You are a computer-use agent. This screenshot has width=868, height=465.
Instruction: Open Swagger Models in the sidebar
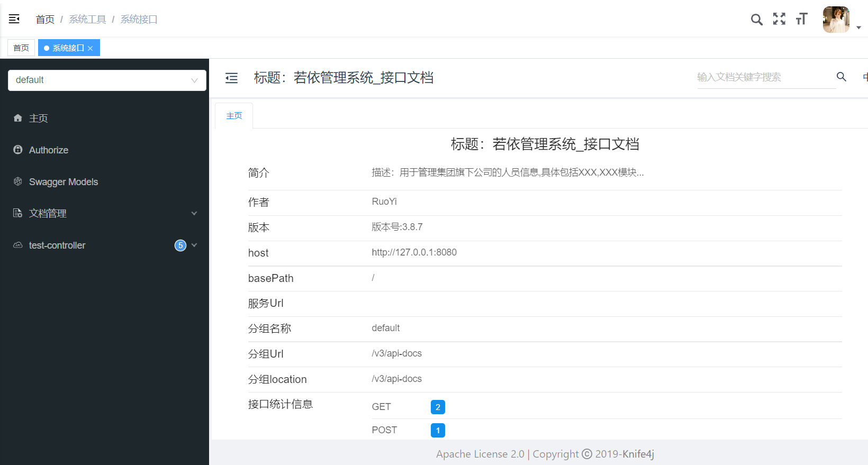(x=63, y=182)
